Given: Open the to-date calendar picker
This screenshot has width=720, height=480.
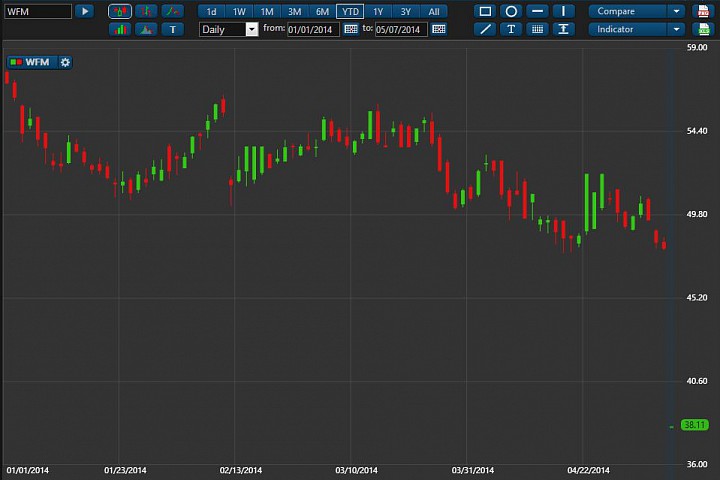Looking at the screenshot, I should [439, 29].
